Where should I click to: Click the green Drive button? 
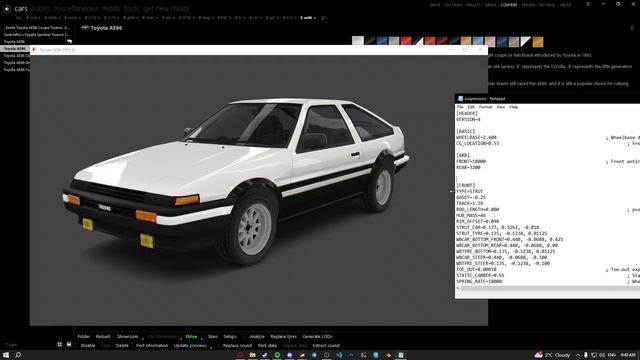pyautogui.click(x=191, y=336)
